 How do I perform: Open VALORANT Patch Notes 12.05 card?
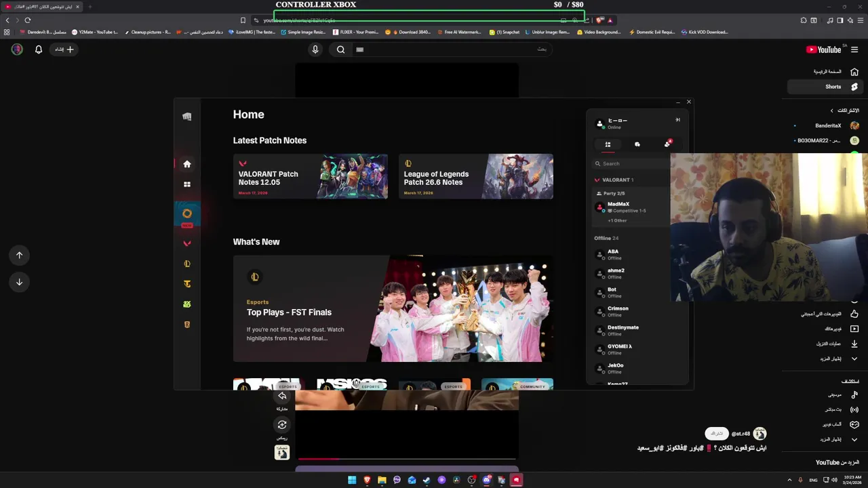pyautogui.click(x=310, y=176)
